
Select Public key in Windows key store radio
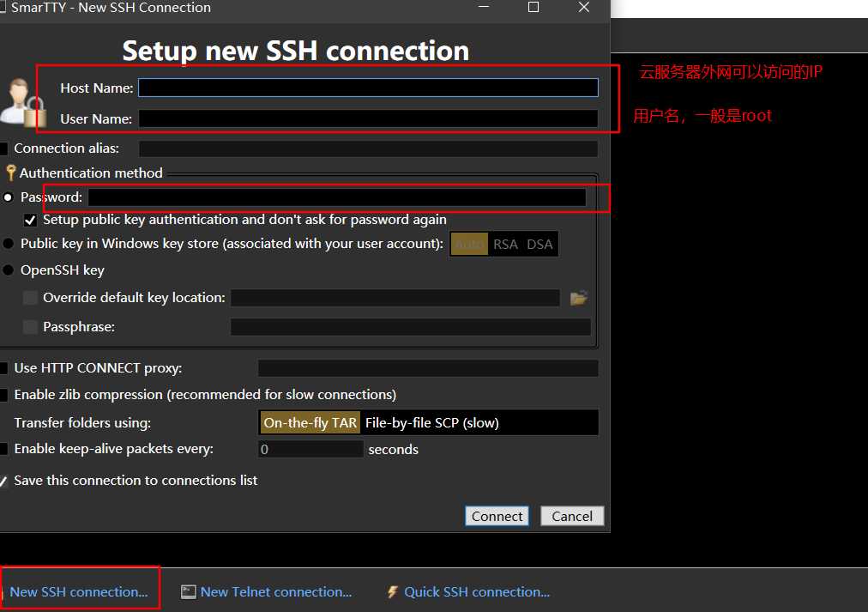pyautogui.click(x=9, y=244)
